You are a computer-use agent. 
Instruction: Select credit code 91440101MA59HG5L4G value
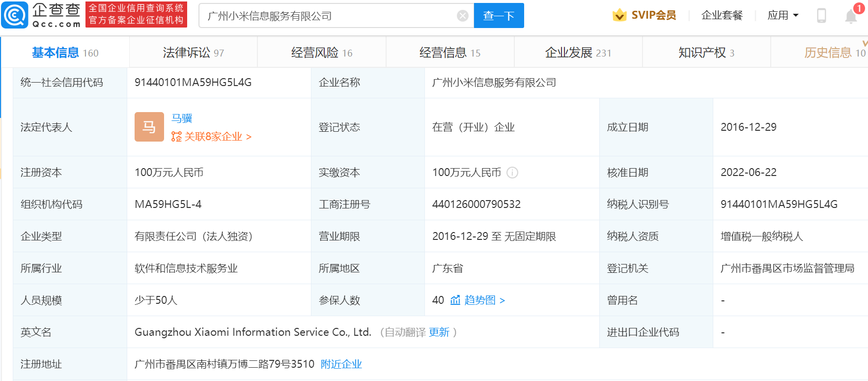tap(193, 83)
